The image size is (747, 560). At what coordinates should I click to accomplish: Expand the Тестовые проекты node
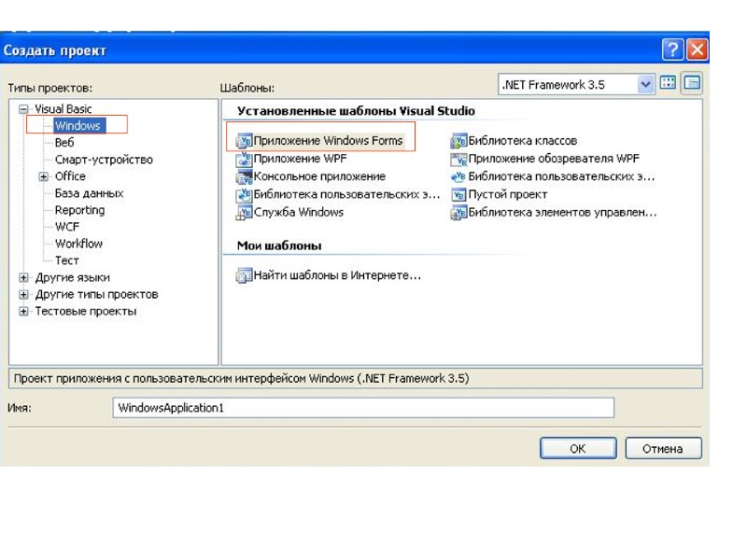[x=23, y=312]
